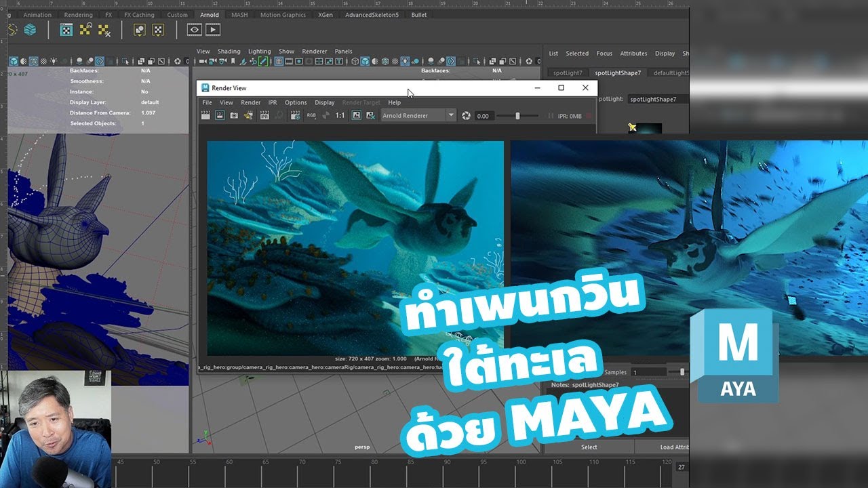Click the Keep Image icon in Render View
This screenshot has height=488, width=868.
click(x=357, y=115)
